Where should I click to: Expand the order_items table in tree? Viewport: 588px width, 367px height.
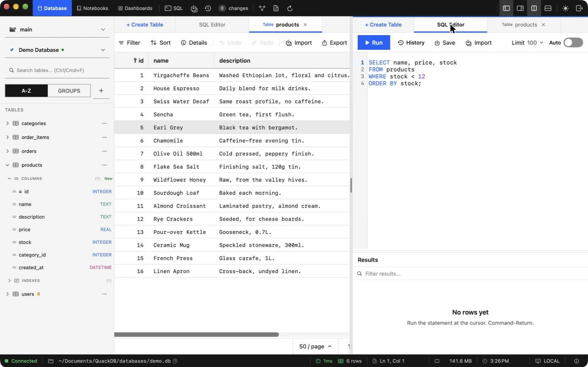(7, 137)
